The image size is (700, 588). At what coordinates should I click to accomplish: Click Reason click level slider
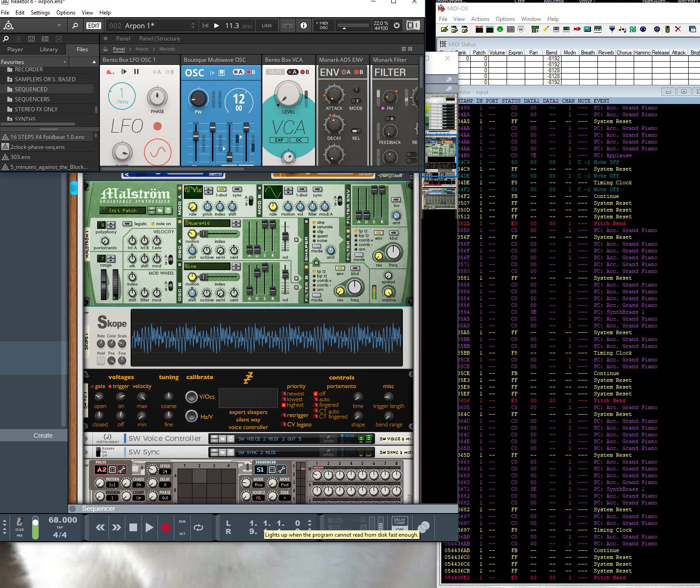coord(35,527)
